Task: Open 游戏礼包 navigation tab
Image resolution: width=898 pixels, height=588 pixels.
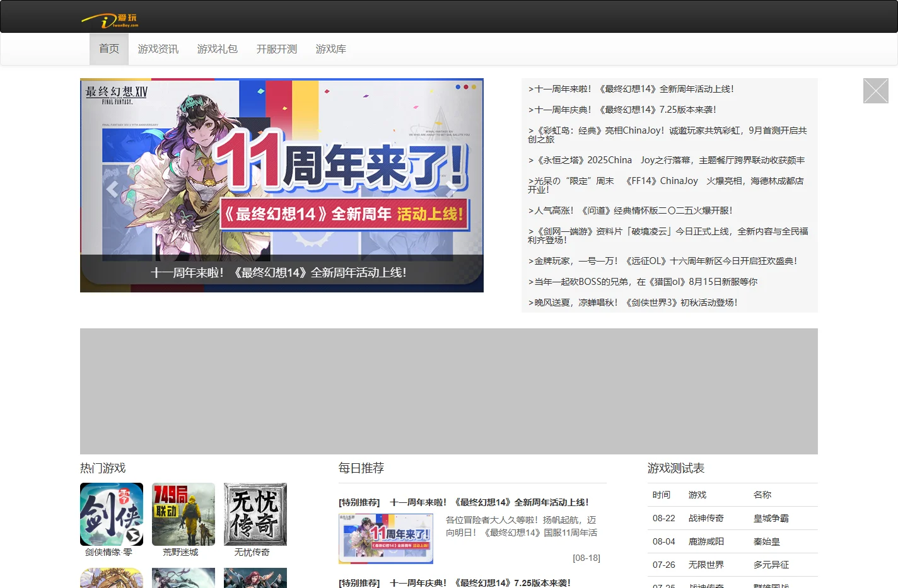Action: 218,49
